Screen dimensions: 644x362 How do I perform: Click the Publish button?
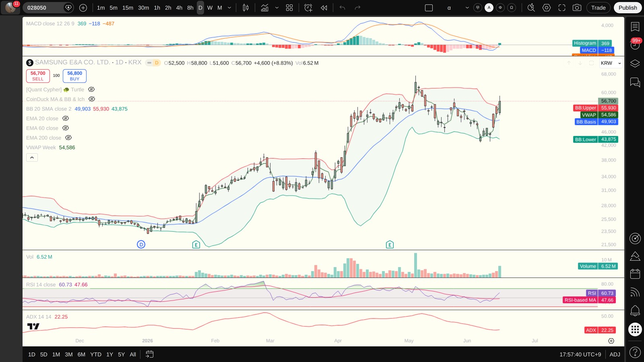627,8
